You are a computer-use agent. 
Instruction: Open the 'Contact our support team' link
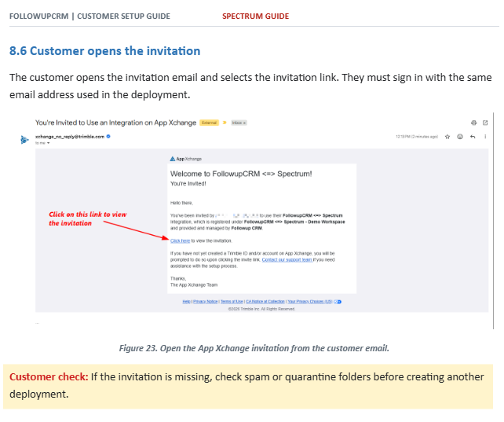(x=287, y=260)
